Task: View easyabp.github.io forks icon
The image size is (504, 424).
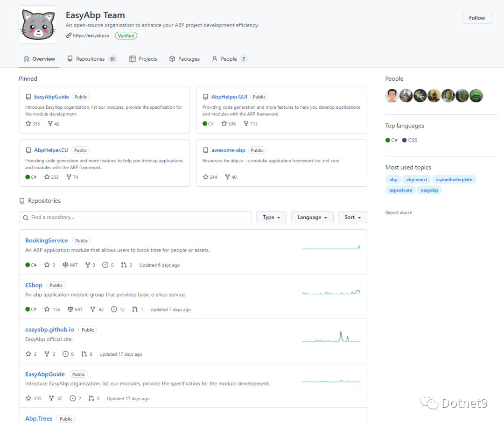Action: pyautogui.click(x=47, y=354)
